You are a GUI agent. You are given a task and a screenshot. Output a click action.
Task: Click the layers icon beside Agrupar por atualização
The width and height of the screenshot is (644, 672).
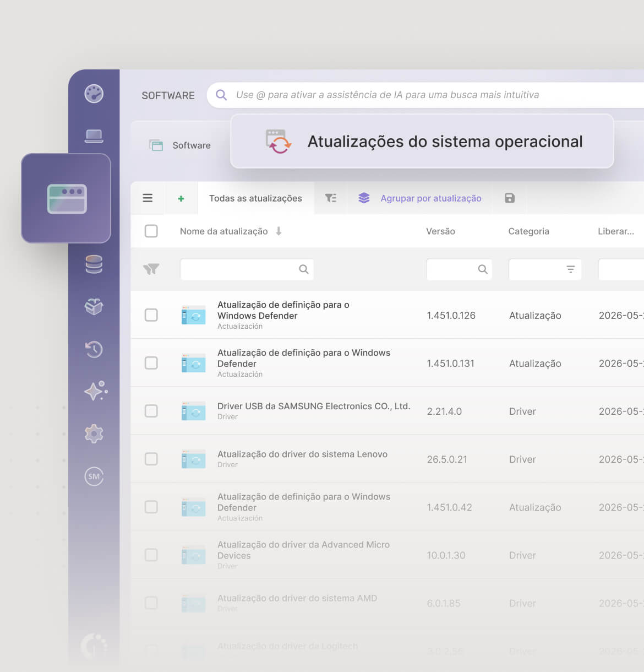tap(364, 198)
